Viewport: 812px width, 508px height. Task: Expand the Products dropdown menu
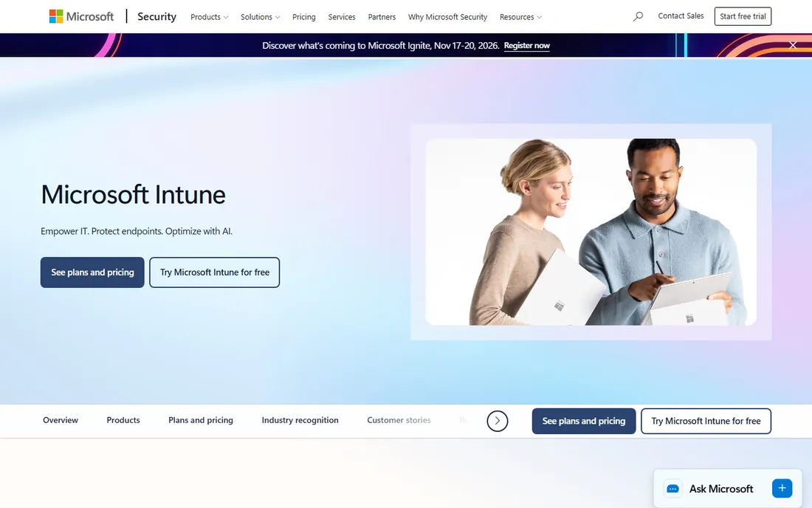[x=209, y=16]
